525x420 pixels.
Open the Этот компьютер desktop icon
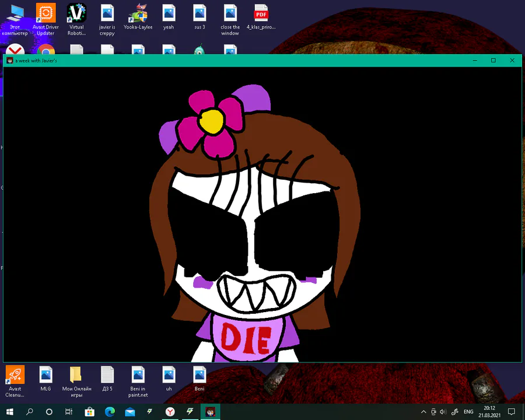point(15,19)
